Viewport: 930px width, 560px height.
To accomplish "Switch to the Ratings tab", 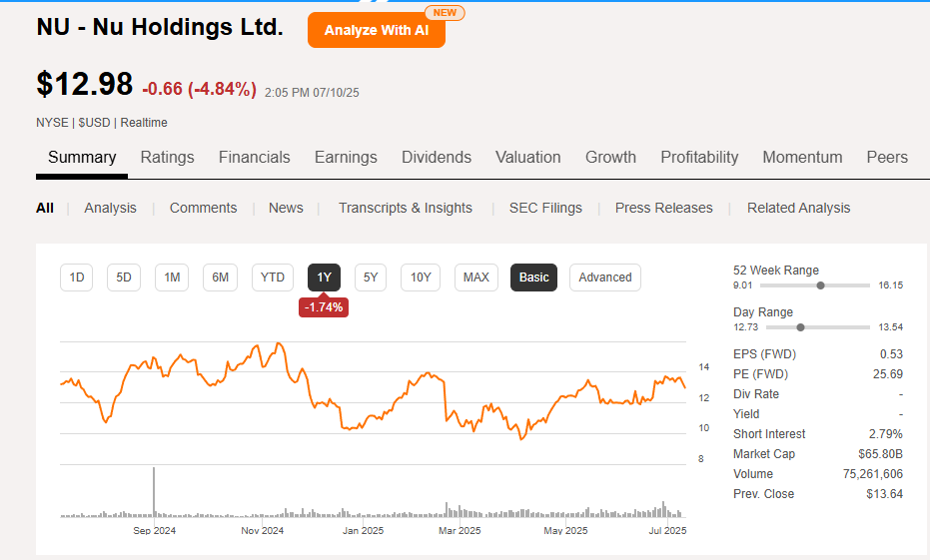I will [167, 157].
